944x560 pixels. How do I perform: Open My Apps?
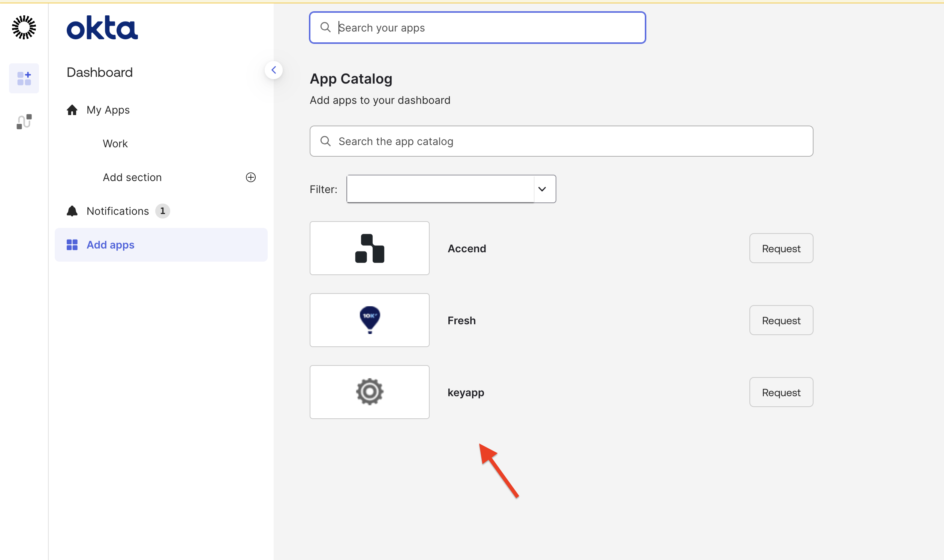click(108, 110)
